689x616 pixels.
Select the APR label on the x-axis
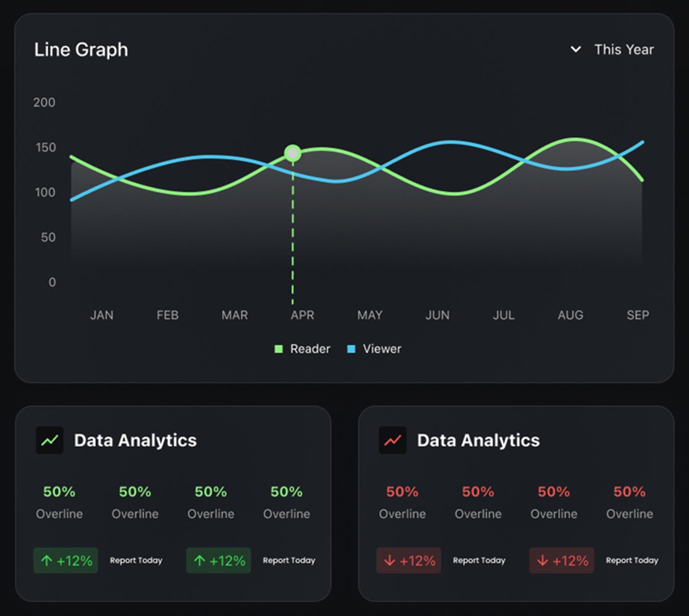tap(302, 315)
